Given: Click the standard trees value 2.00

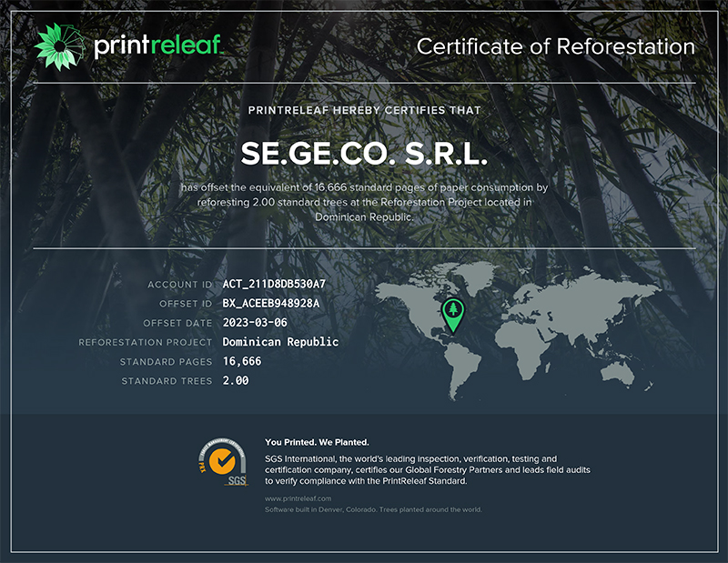Looking at the screenshot, I should pos(236,380).
